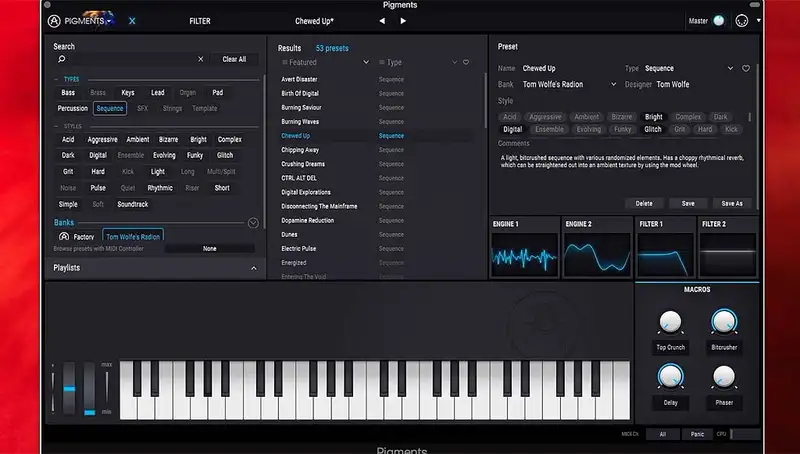
Task: Clear the search field with its X
Action: click(201, 59)
